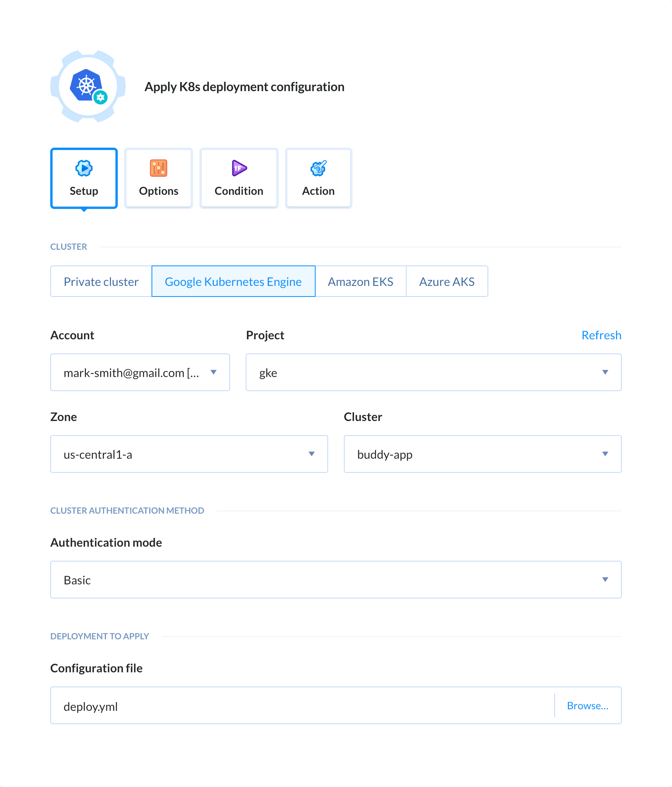Viewport: 672px width, 787px height.
Task: Click the Kubernetes helm logo in header
Action: (x=86, y=86)
